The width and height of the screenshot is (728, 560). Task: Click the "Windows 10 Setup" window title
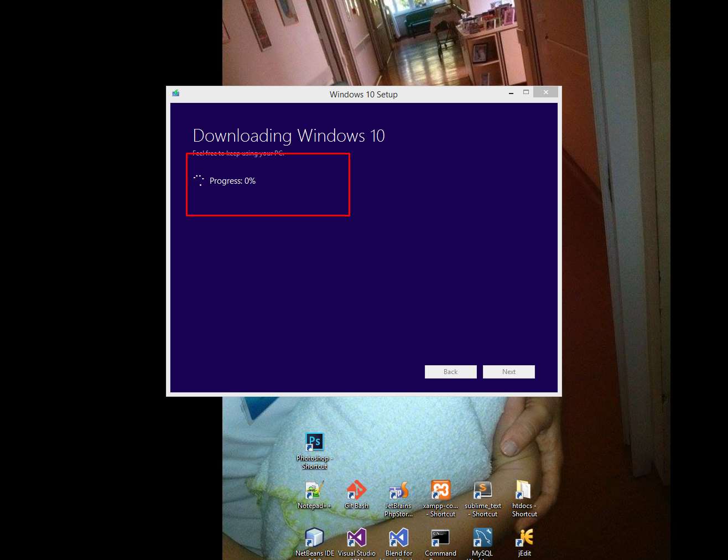click(363, 95)
